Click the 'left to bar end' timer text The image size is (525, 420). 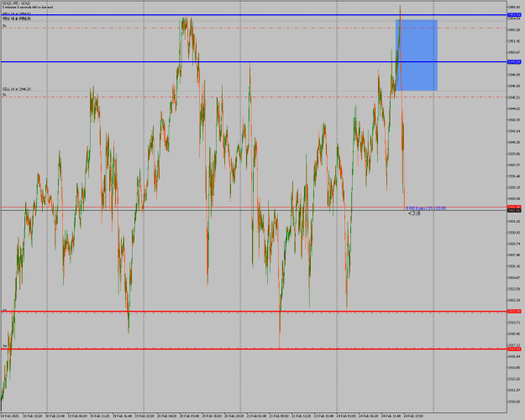click(x=27, y=7)
